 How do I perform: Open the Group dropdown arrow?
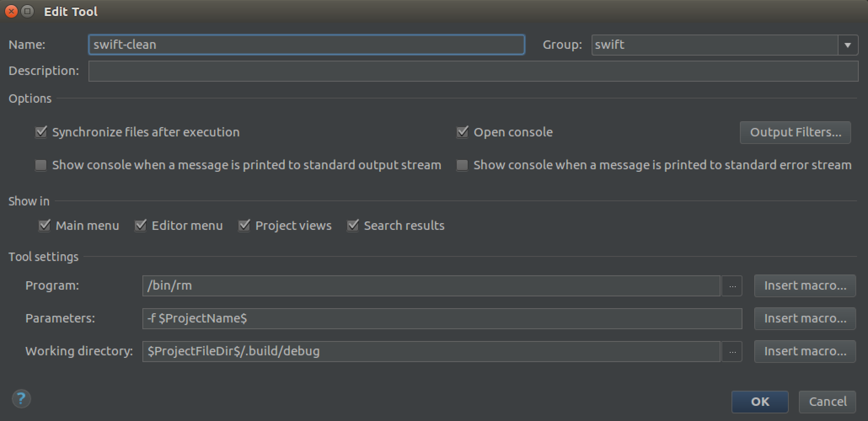(848, 45)
